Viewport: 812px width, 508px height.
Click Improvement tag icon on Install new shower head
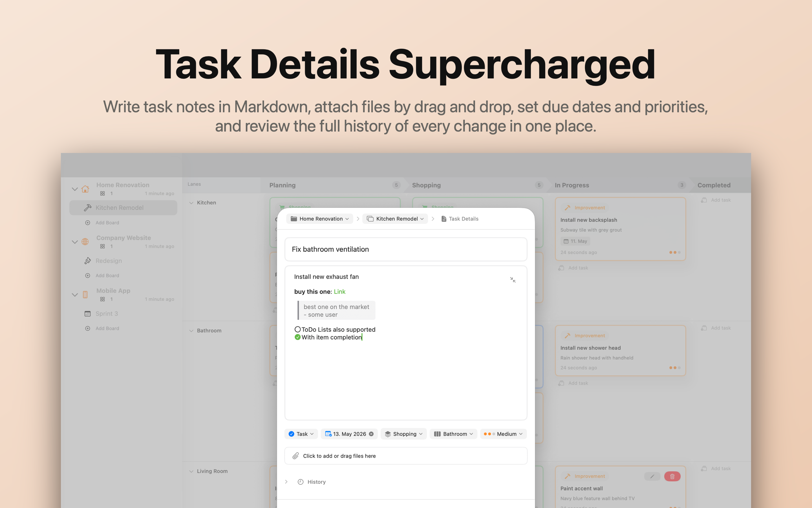pyautogui.click(x=567, y=336)
